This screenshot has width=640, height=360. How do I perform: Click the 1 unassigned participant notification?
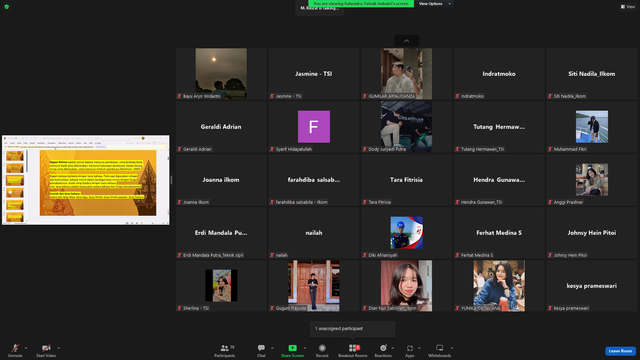353,329
